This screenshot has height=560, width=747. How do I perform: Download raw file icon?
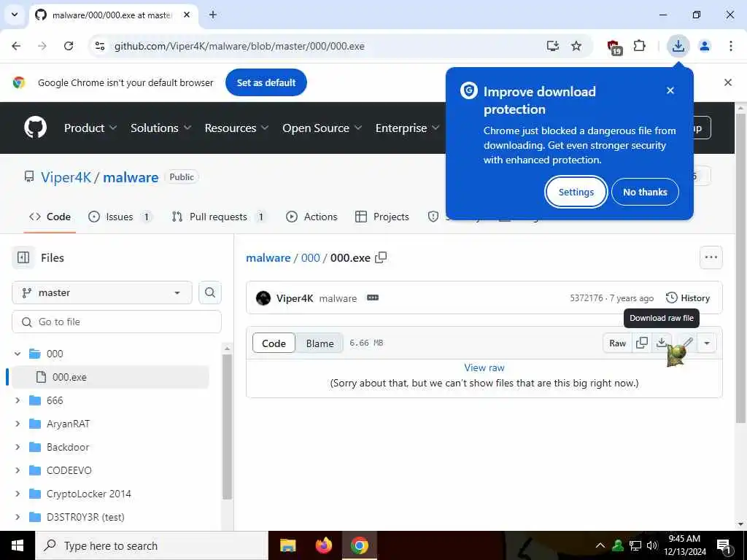coord(661,343)
